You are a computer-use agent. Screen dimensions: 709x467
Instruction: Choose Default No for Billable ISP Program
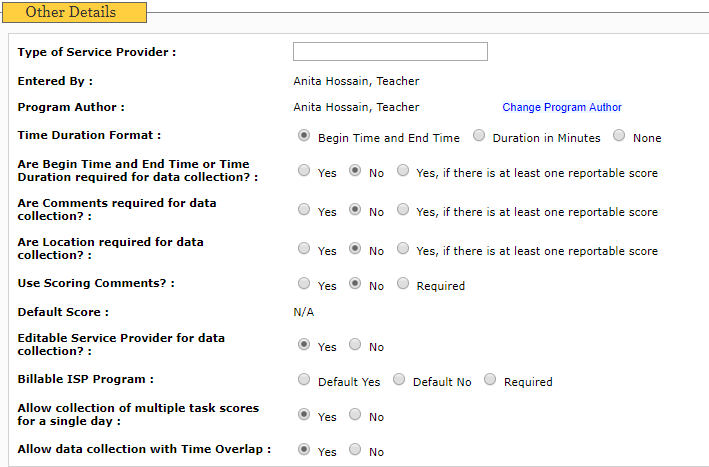pyautogui.click(x=399, y=379)
